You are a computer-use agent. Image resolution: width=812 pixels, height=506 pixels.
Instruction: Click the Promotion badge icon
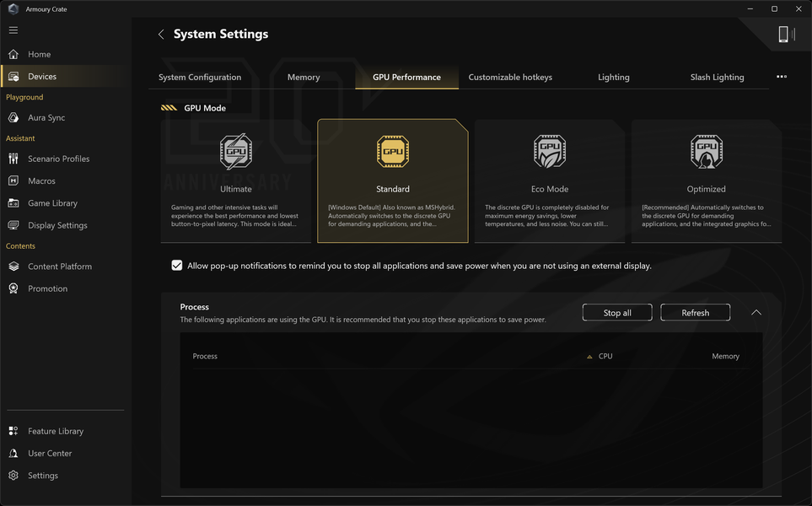(13, 288)
